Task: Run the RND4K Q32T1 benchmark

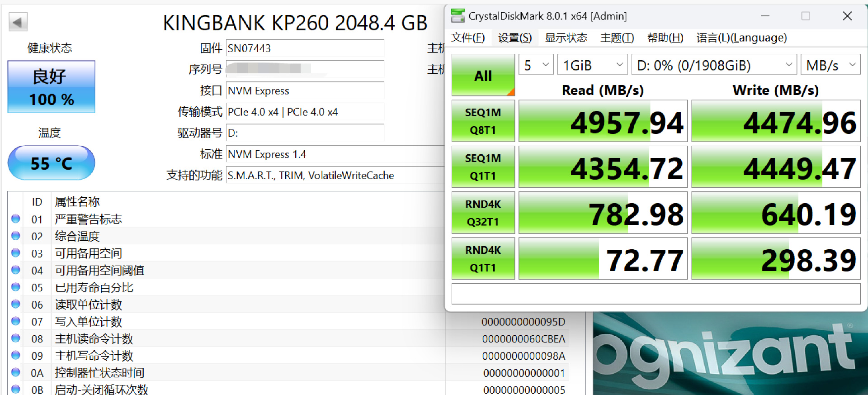Action: coord(483,213)
